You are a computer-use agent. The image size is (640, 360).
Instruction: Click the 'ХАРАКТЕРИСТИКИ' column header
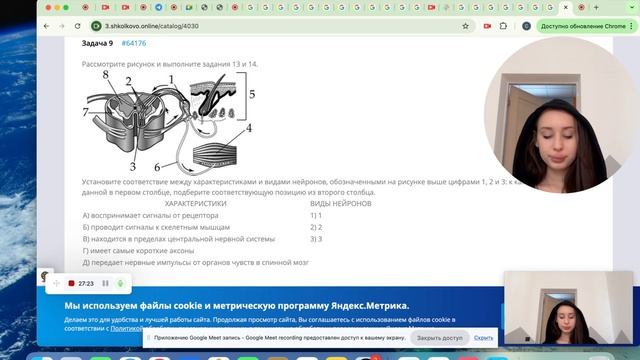tap(196, 203)
